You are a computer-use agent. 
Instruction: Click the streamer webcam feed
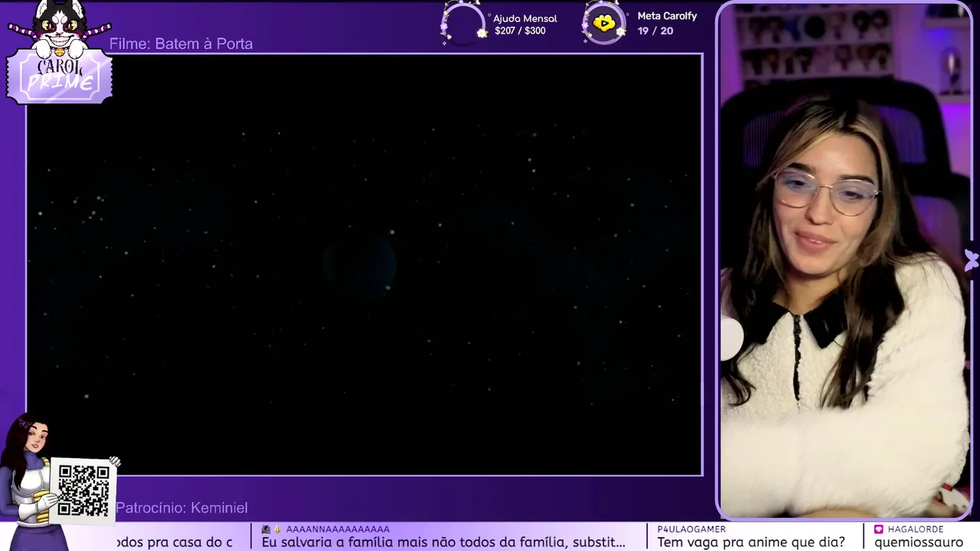(x=845, y=260)
